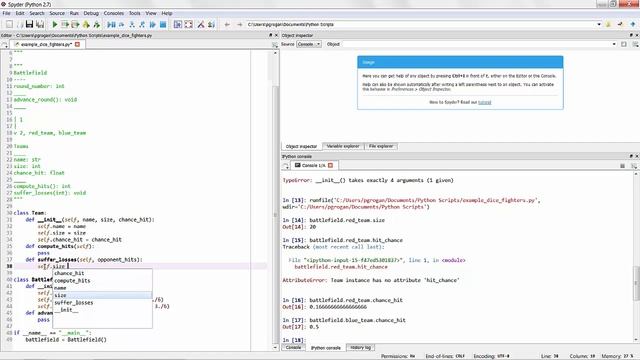Close example_dice_fighters.py editor tab
640x360 pixels.
coord(78,44)
